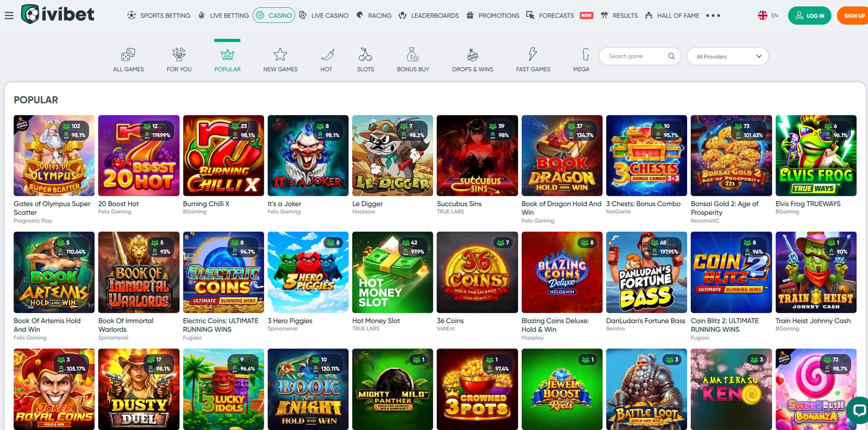Viewport: 868px width, 430px height.
Task: Open Slots cherry icon category
Action: click(x=365, y=54)
